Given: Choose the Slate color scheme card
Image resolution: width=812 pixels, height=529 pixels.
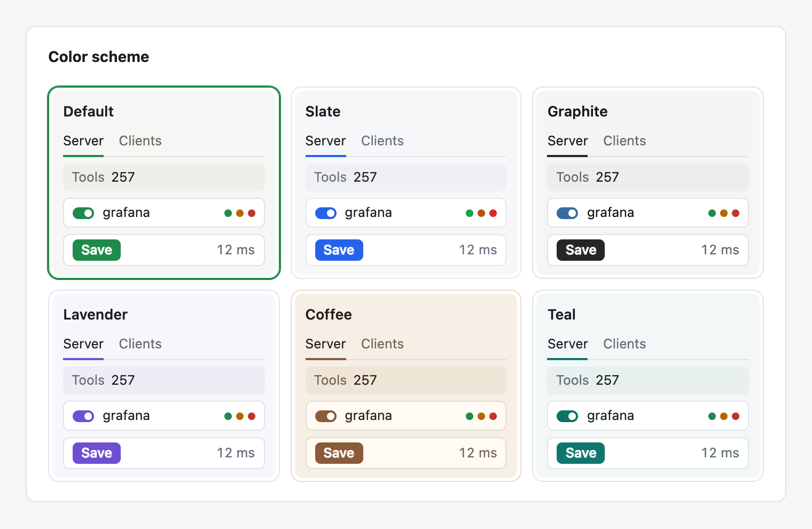Looking at the screenshot, I should tap(406, 183).
